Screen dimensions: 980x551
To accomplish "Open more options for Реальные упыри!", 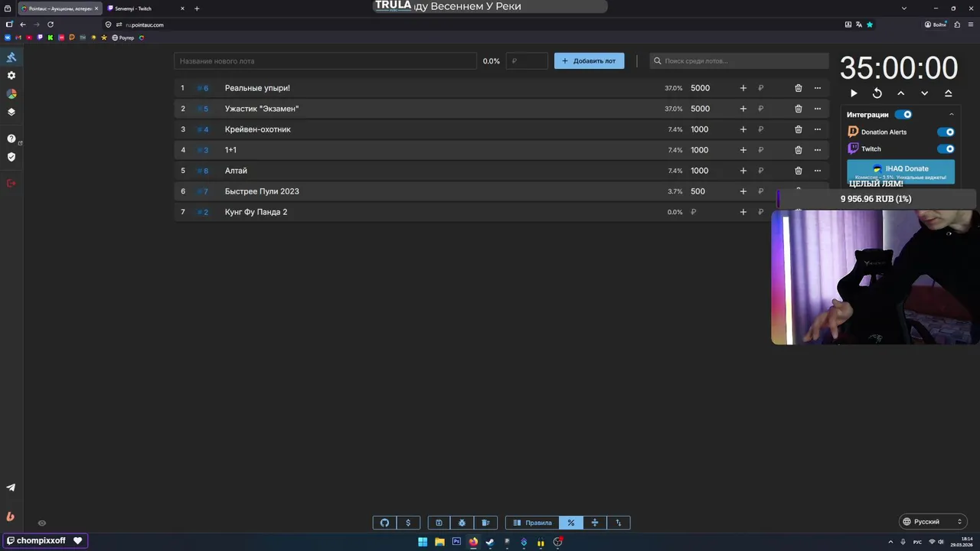I will 818,88.
